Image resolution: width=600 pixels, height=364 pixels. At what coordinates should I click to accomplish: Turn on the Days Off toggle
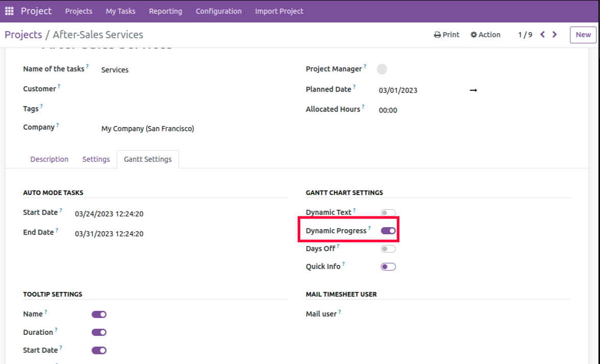pos(388,249)
